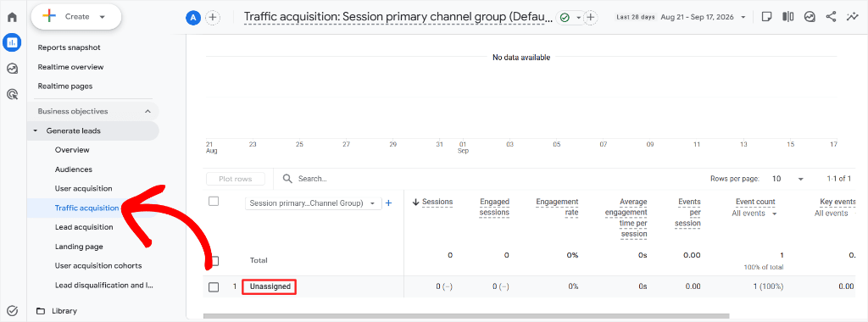Open the Lead acquisition report
The image size is (868, 322).
[x=84, y=227]
